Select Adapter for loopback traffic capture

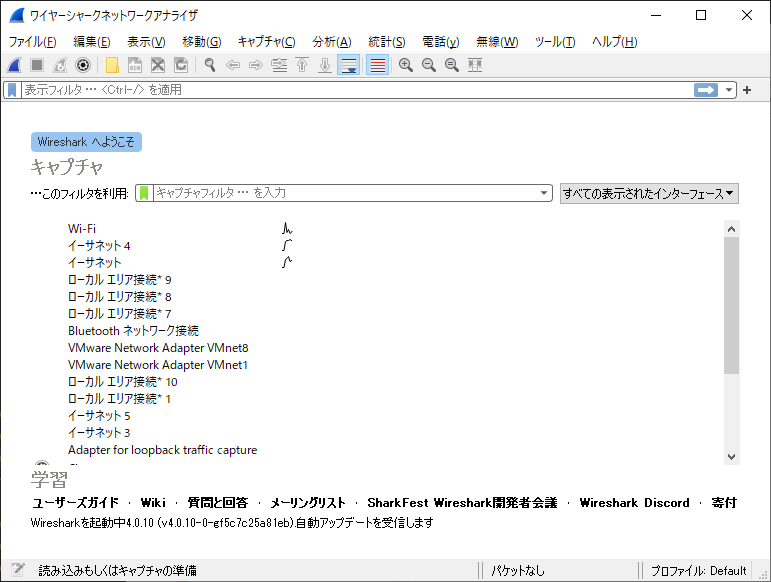(x=162, y=450)
